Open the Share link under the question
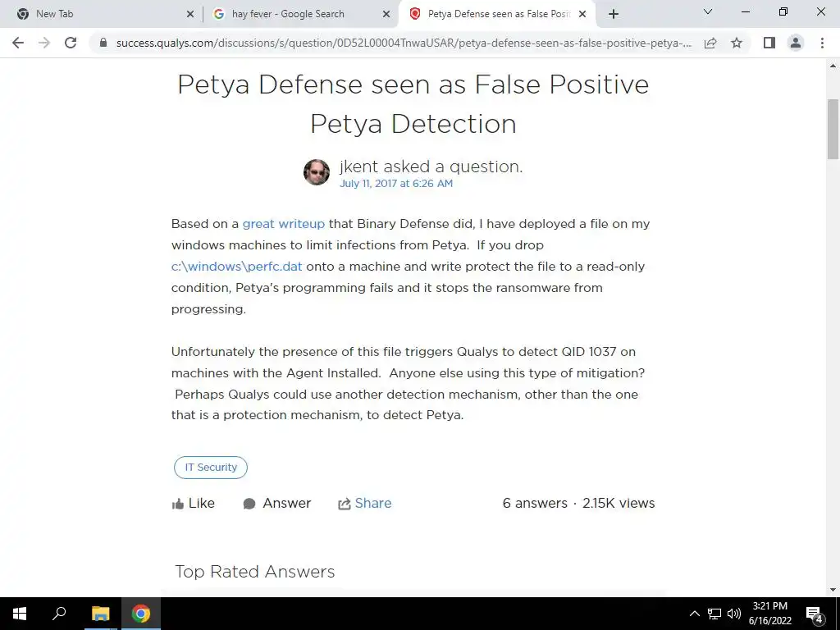Image resolution: width=840 pixels, height=630 pixels. click(x=365, y=503)
